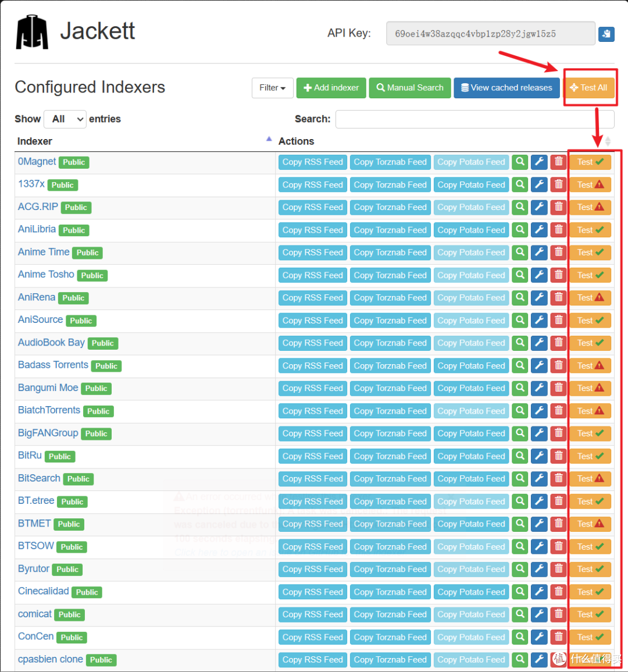Search BT.etree with magnifier icon
Image resolution: width=628 pixels, height=672 pixels.
tap(520, 502)
